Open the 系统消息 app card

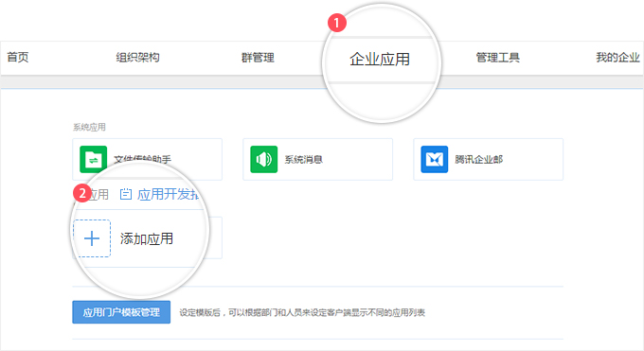[x=317, y=159]
